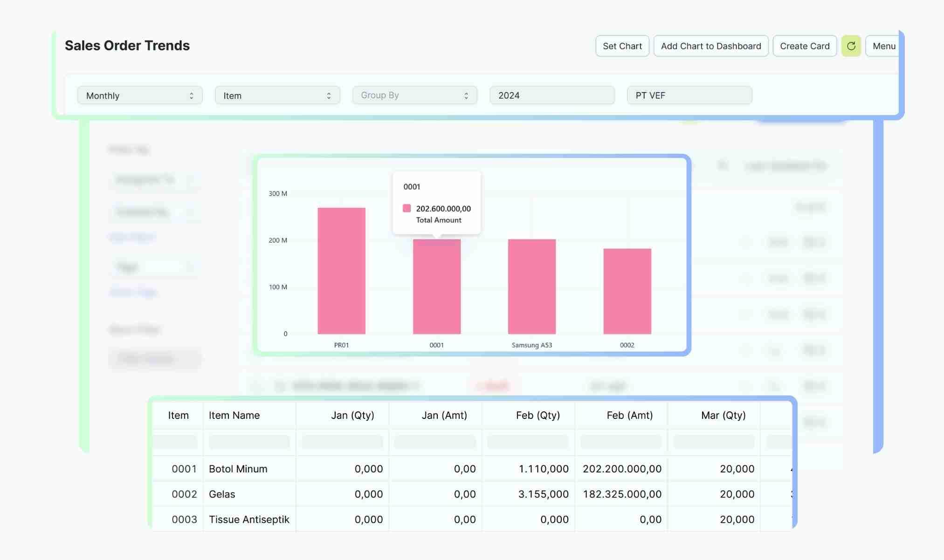
Task: Click the 0002 chart bar
Action: tap(627, 291)
